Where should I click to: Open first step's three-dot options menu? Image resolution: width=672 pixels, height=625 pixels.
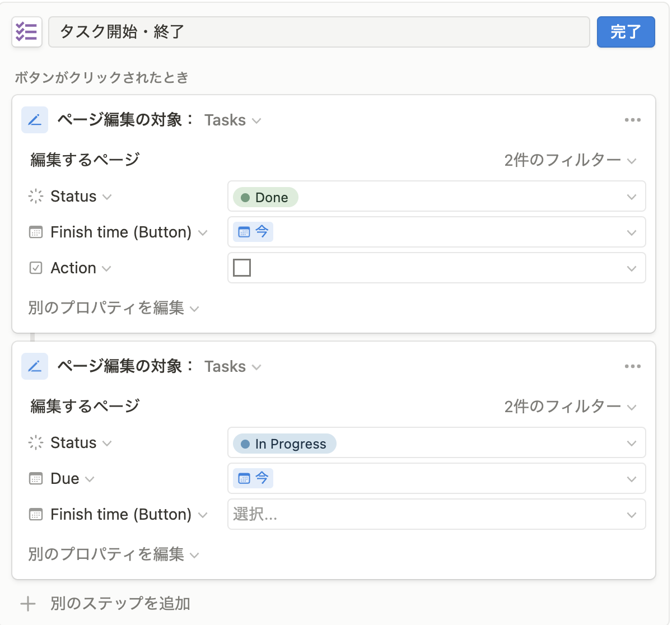pyautogui.click(x=632, y=120)
